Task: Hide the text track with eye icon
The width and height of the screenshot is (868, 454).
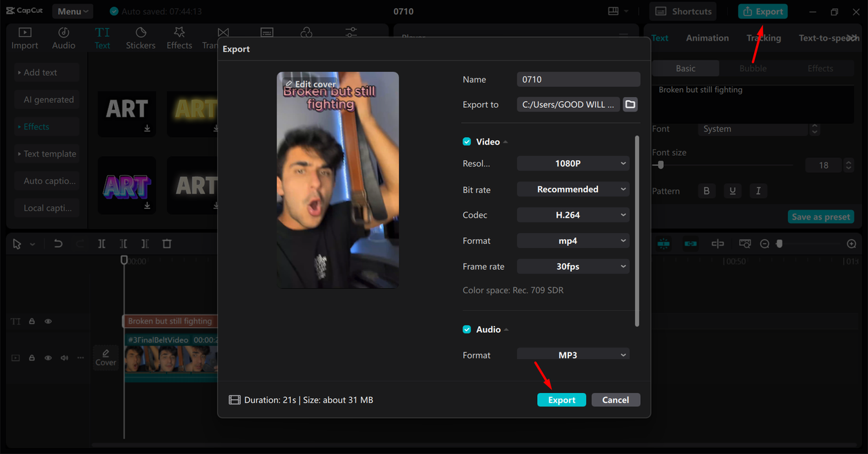Action: [48, 321]
